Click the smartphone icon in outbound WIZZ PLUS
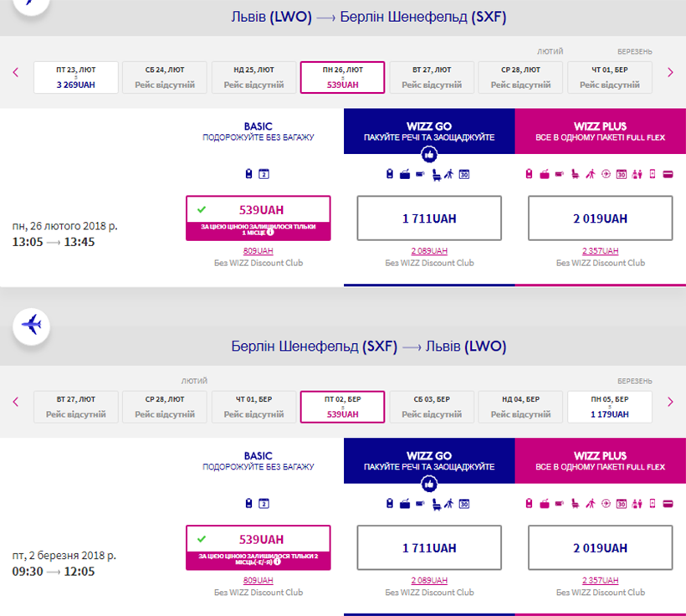Screen dimensions: 686x616 [653, 174]
